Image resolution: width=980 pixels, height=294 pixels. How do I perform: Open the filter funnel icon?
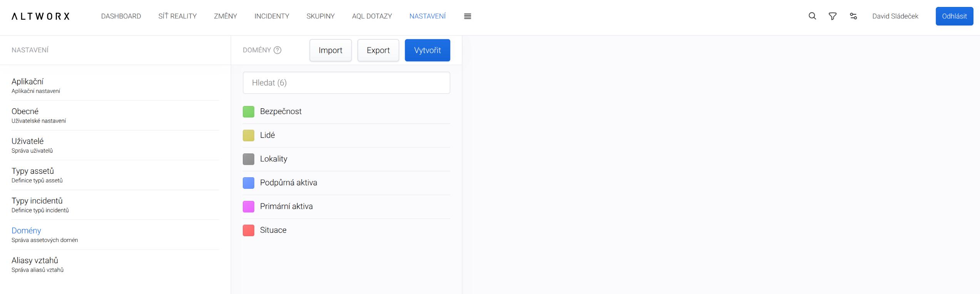833,16
